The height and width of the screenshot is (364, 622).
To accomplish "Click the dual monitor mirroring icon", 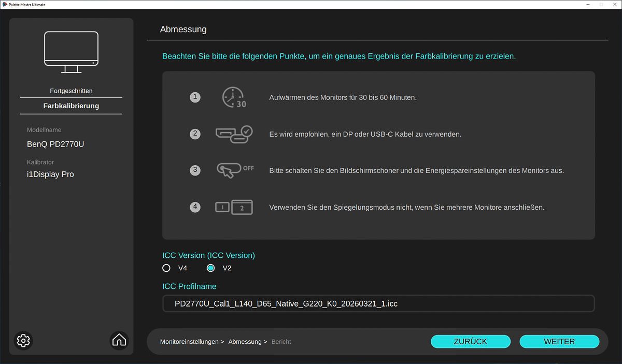I will [x=233, y=207].
